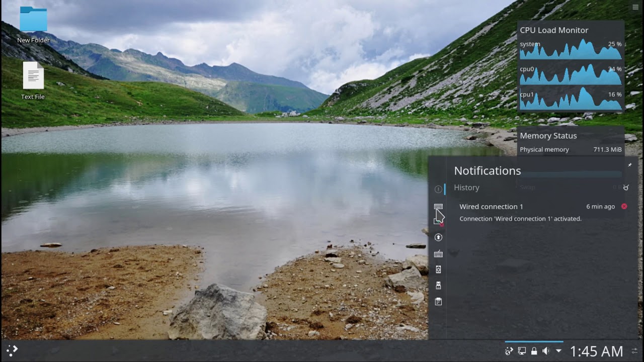Clear notification history with the broom icon
Viewport: 644px width, 362px height.
tap(626, 188)
